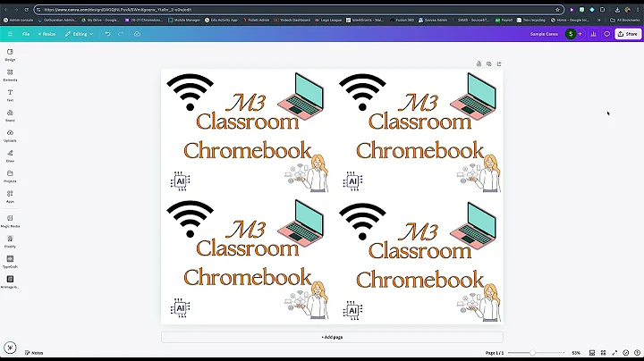Click the 53% zoom percentage
The height and width of the screenshot is (361, 644).
[576, 353]
